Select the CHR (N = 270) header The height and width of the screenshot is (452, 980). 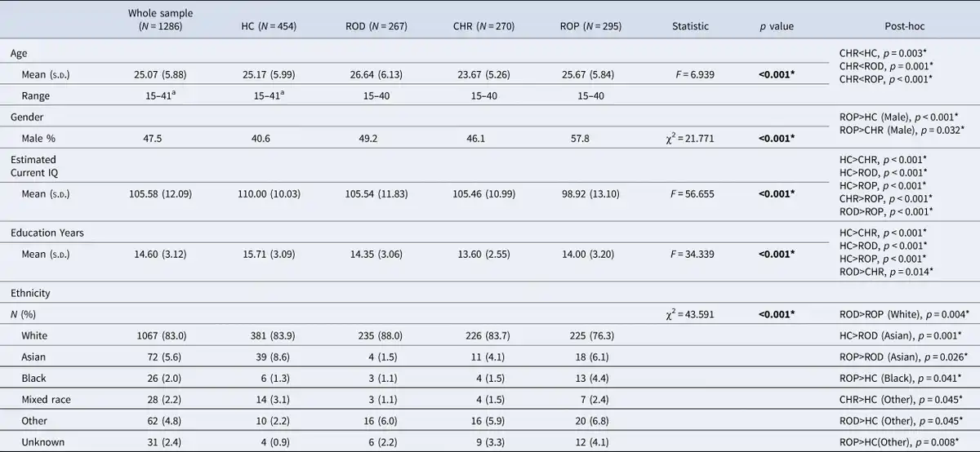[482, 26]
